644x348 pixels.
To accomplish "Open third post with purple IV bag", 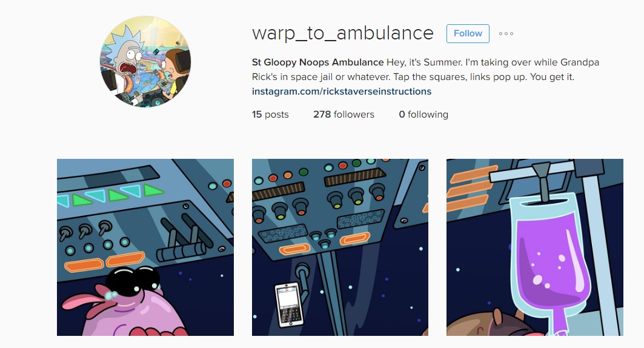I will (535, 247).
